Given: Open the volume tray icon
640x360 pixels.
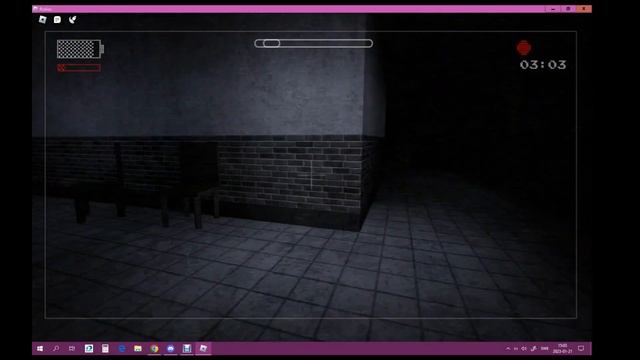Looking at the screenshot, I should 524,349.
